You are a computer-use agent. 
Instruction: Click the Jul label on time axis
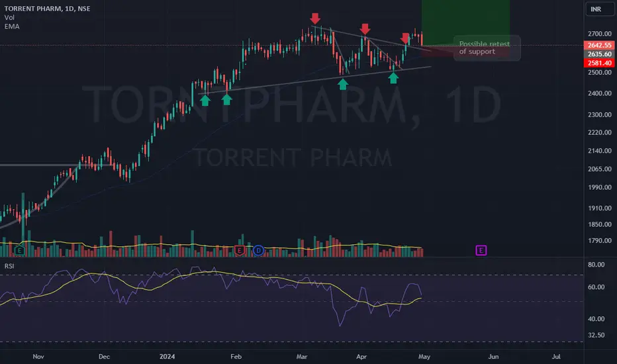pos(555,357)
